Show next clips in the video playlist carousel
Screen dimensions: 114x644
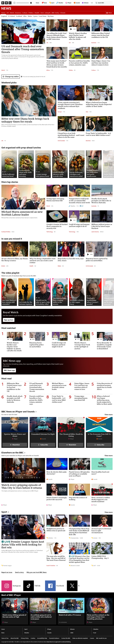click(x=111, y=292)
